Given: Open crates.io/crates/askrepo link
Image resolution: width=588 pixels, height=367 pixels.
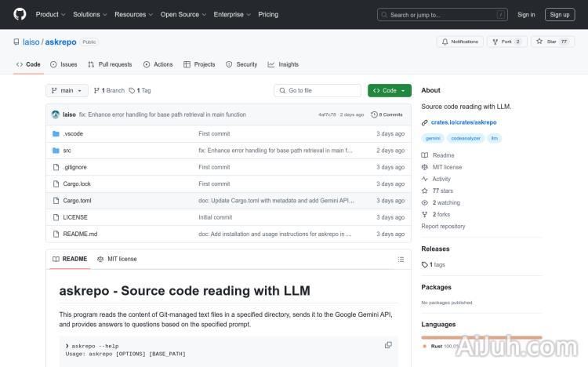Looking at the screenshot, I should point(463,122).
